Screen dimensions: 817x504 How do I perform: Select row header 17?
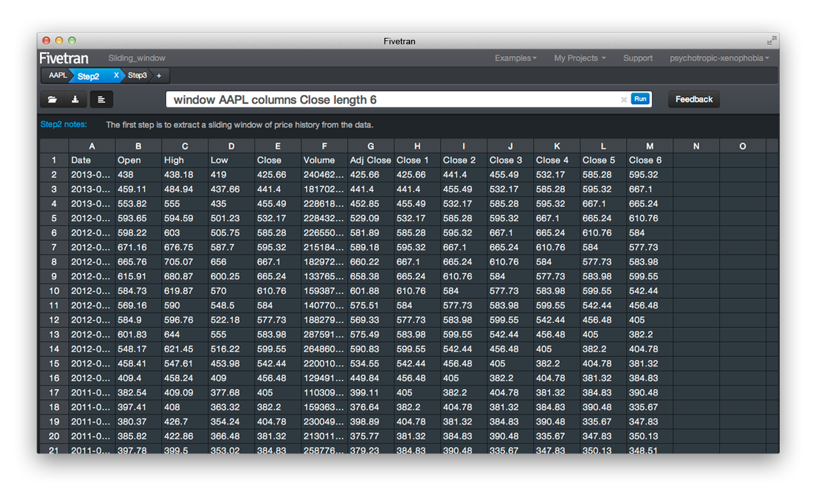(x=55, y=392)
